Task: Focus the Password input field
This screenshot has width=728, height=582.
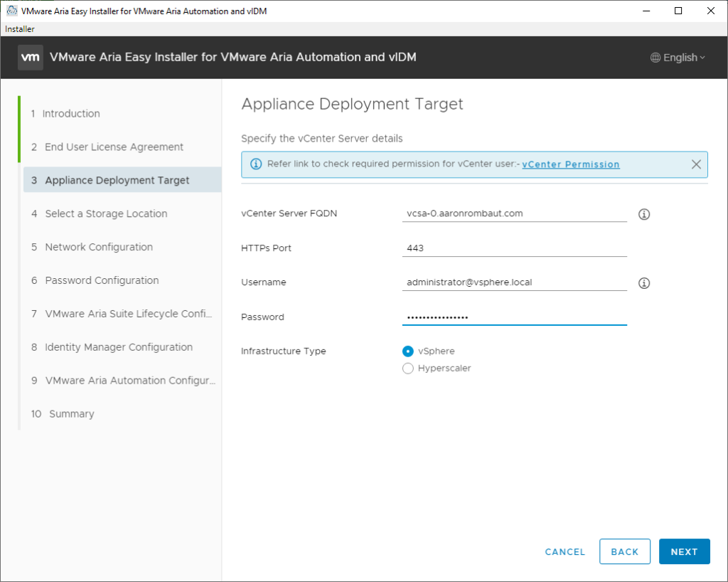Action: pyautogui.click(x=514, y=317)
